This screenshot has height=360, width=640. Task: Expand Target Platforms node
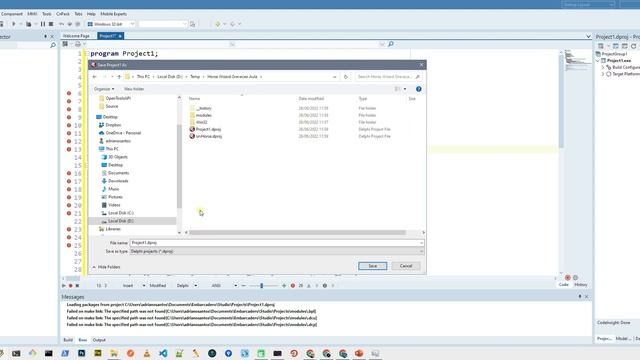pyautogui.click(x=603, y=74)
